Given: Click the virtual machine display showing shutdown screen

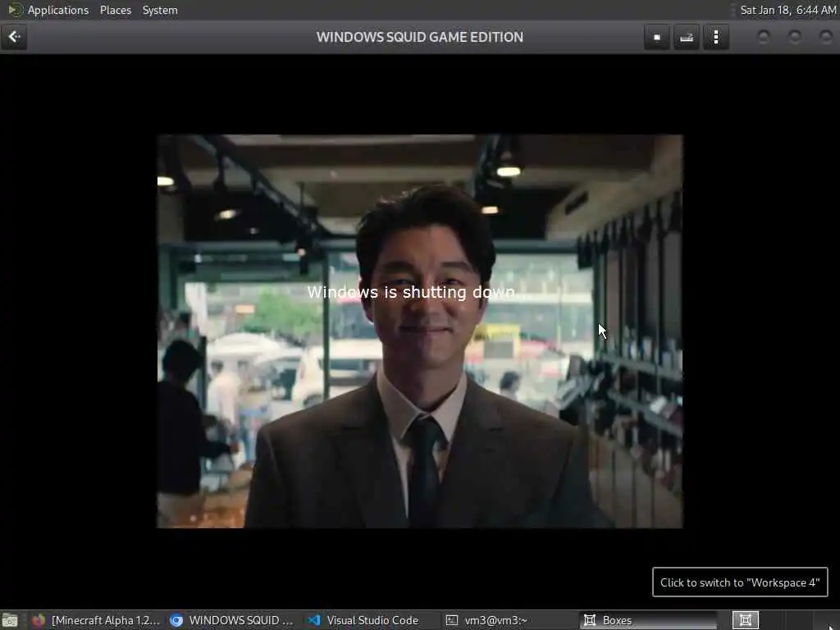Looking at the screenshot, I should coord(419,331).
